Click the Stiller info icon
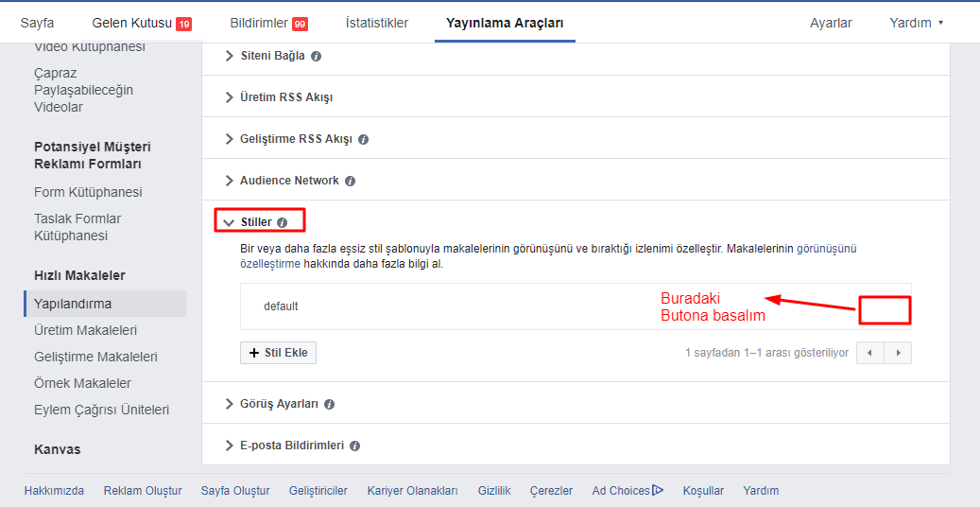The width and height of the screenshot is (980, 507). pyautogui.click(x=283, y=222)
